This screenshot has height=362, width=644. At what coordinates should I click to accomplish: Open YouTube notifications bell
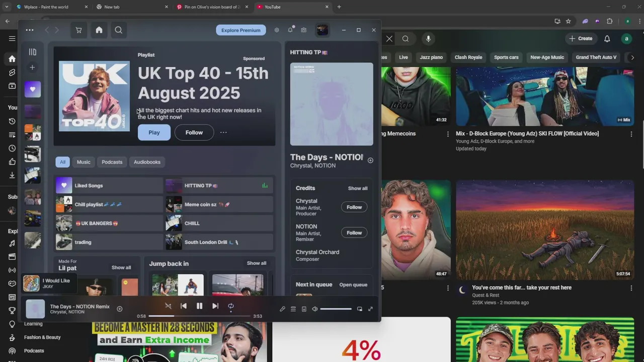(x=607, y=39)
